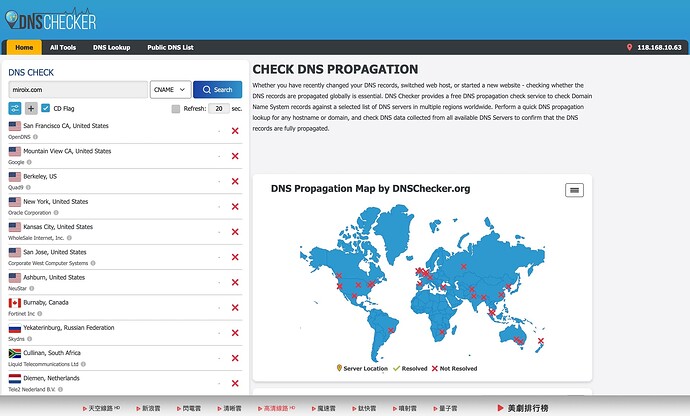Click the Canada flag next to Burnaby
Viewport: 690px width, 416px height.
[15, 303]
